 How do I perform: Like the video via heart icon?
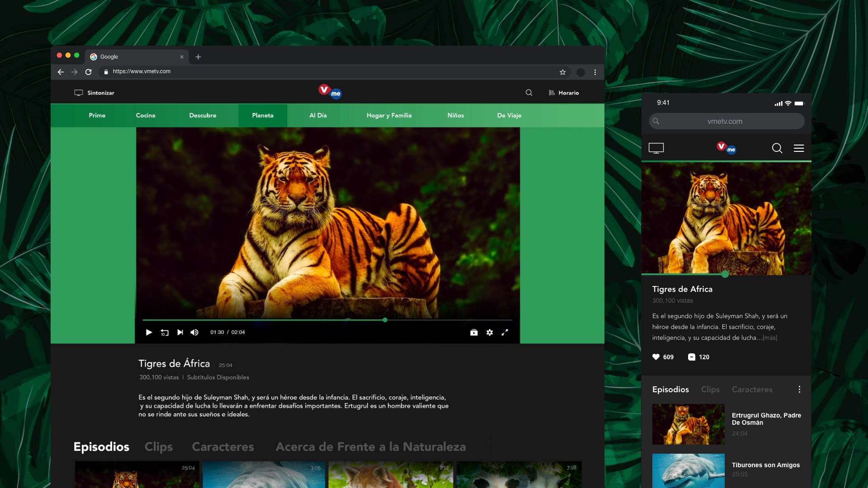click(656, 357)
